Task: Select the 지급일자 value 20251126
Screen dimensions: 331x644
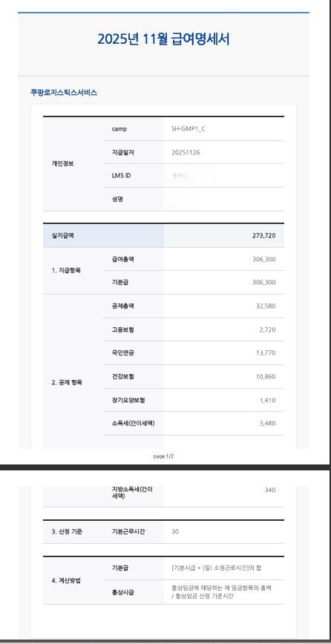Action: (x=186, y=152)
